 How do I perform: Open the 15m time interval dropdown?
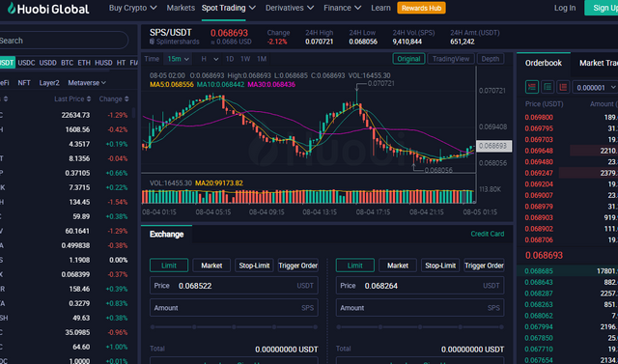tap(178, 59)
